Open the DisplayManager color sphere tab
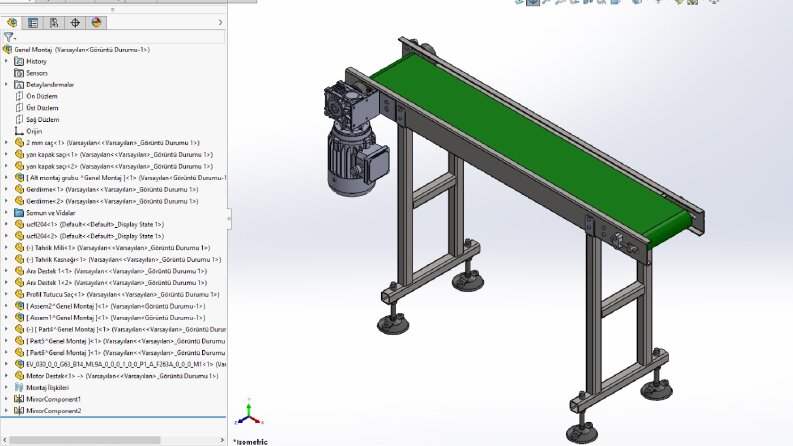The height and width of the screenshot is (446, 793). 97,23
